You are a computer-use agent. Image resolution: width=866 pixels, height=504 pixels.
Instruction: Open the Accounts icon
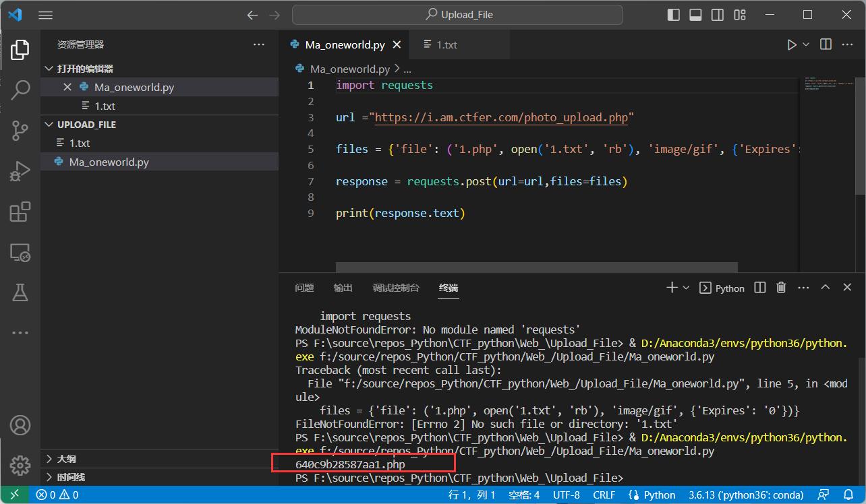pos(20,425)
